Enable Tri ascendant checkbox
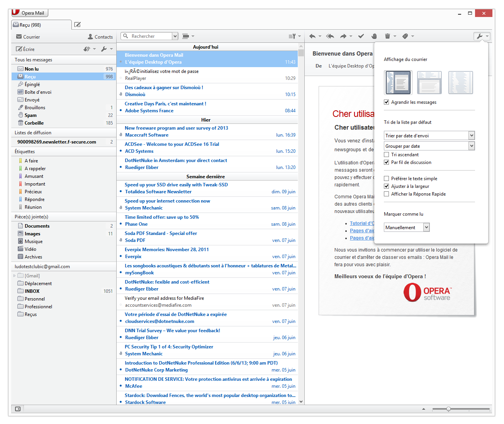Image resolution: width=504 pixels, height=424 pixels. coord(387,155)
